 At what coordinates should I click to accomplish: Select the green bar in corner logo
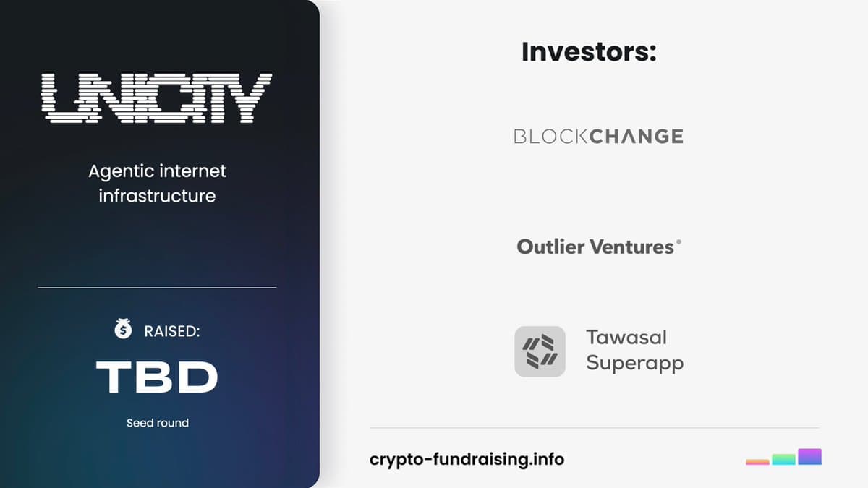click(x=783, y=459)
